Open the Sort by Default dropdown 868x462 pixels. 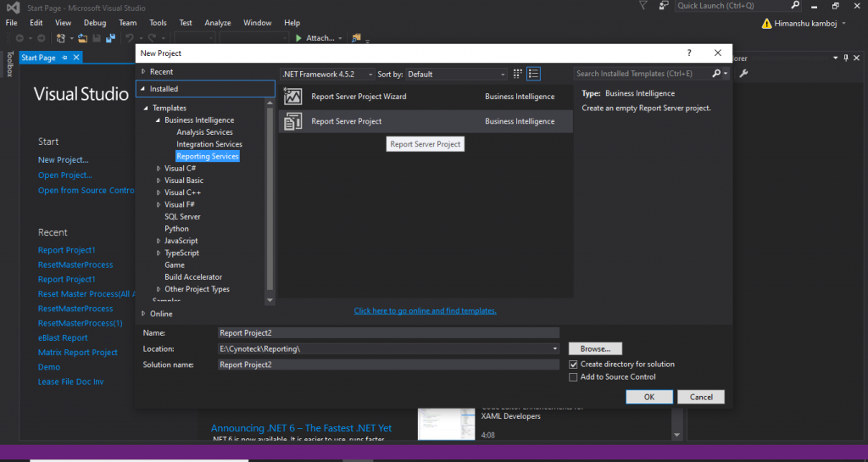(455, 75)
